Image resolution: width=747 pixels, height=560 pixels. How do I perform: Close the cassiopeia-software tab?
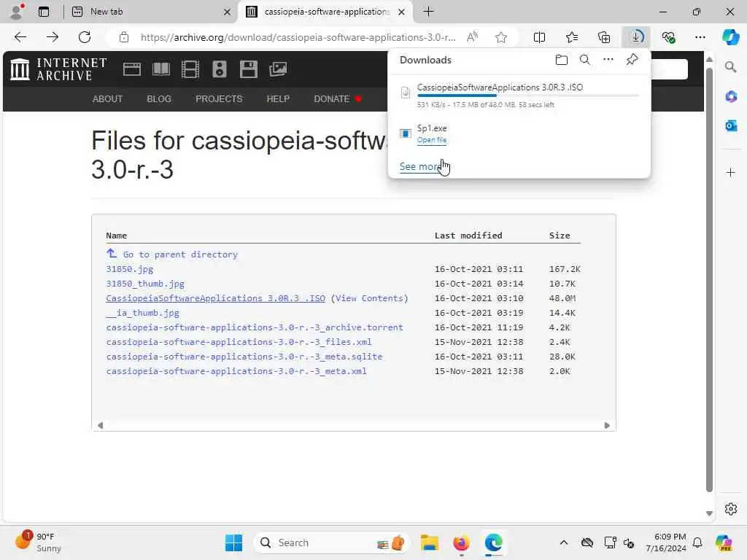[x=402, y=12]
